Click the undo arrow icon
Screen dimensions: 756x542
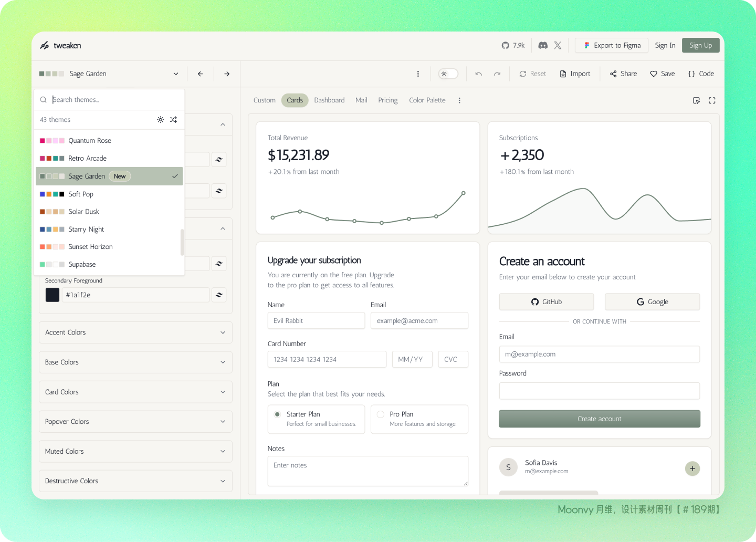tap(478, 74)
